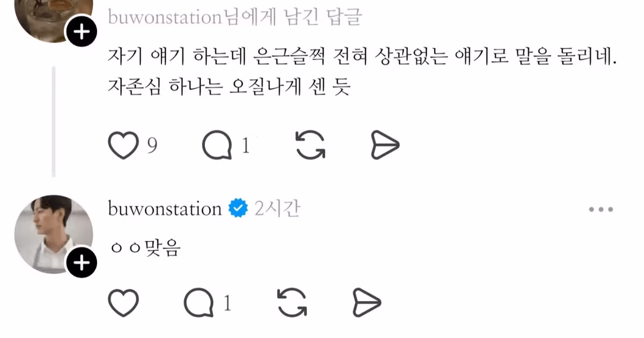Follow the top commenter via plus button
This screenshot has width=644, height=338.
pyautogui.click(x=82, y=31)
